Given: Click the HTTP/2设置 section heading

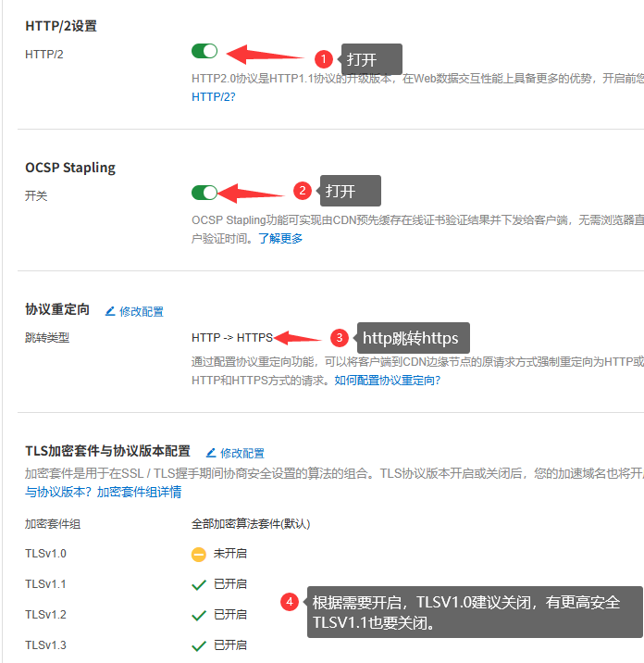Looking at the screenshot, I should pyautogui.click(x=61, y=26).
